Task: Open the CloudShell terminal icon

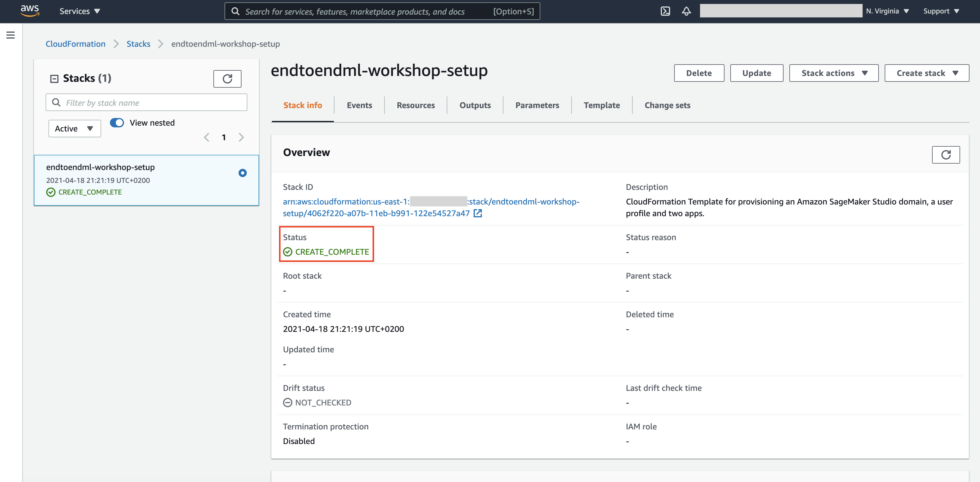Action: (x=665, y=11)
